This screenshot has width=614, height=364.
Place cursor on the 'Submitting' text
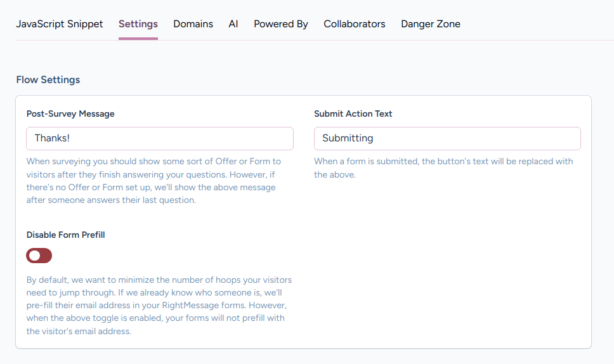348,138
